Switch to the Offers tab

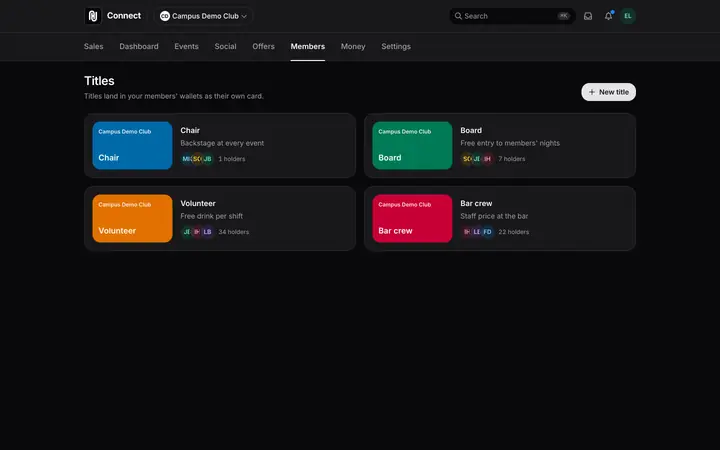tap(264, 46)
